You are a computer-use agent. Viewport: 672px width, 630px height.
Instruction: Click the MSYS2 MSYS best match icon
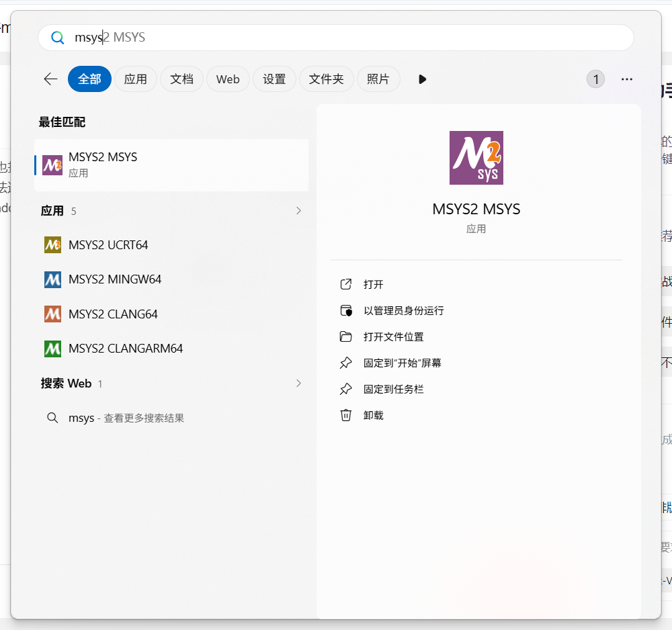point(52,165)
